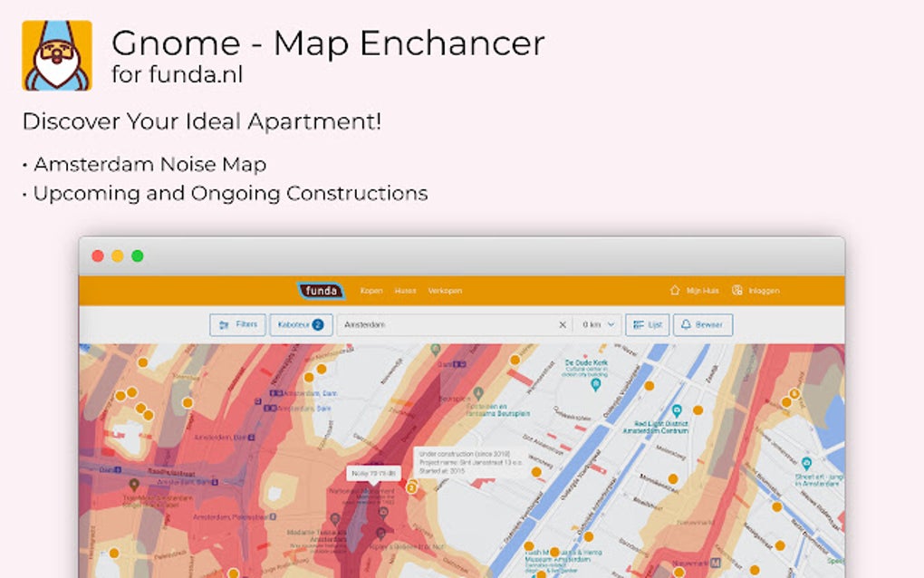Viewport: 924px width, 578px height.
Task: Click the Kaboteur badge showing 2
Action: pyautogui.click(x=318, y=324)
